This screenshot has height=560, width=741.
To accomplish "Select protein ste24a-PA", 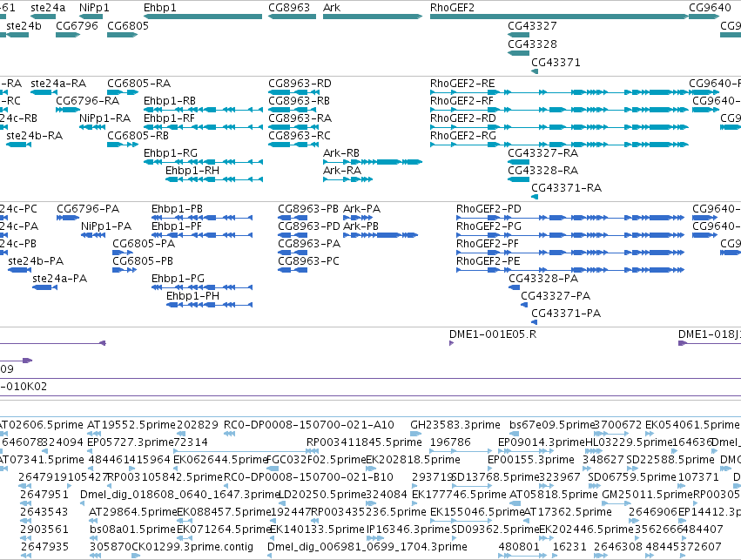I will [x=45, y=287].
